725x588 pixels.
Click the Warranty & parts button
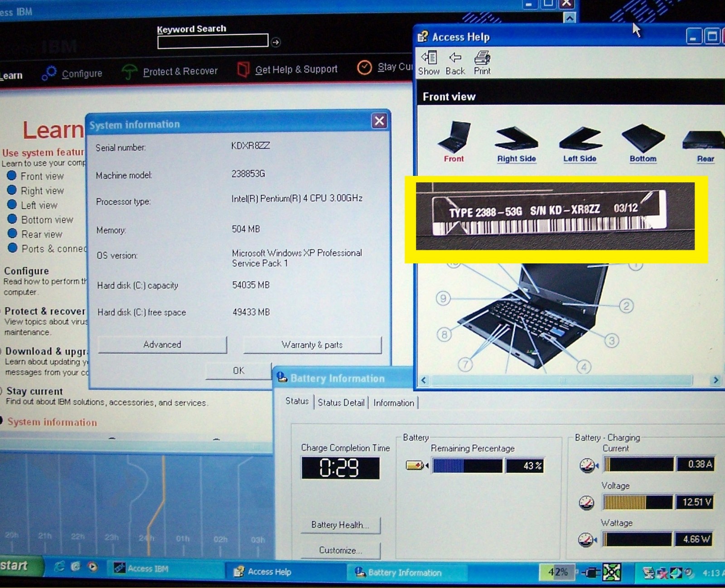tap(312, 345)
